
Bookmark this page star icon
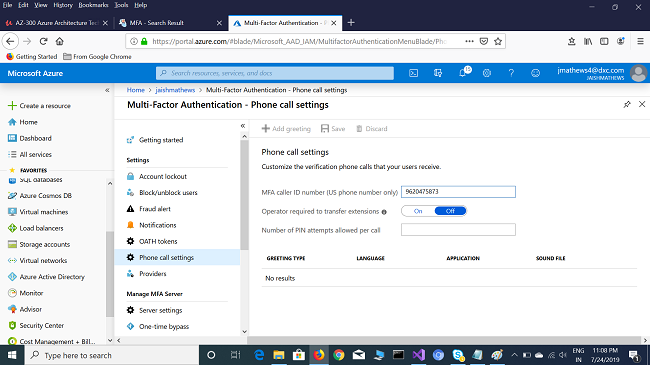coord(498,41)
